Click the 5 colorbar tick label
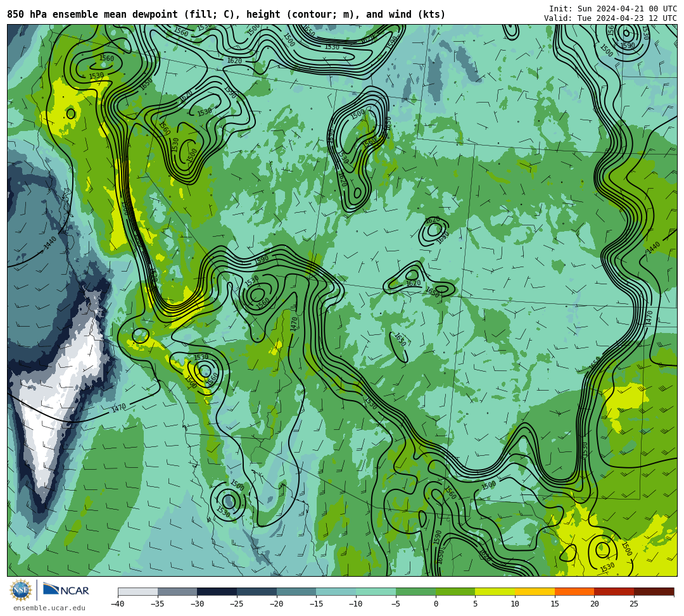 475,604
